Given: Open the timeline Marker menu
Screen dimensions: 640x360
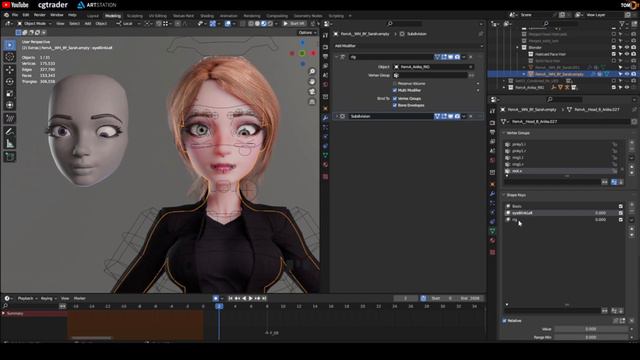Looking at the screenshot, I should tap(80, 299).
